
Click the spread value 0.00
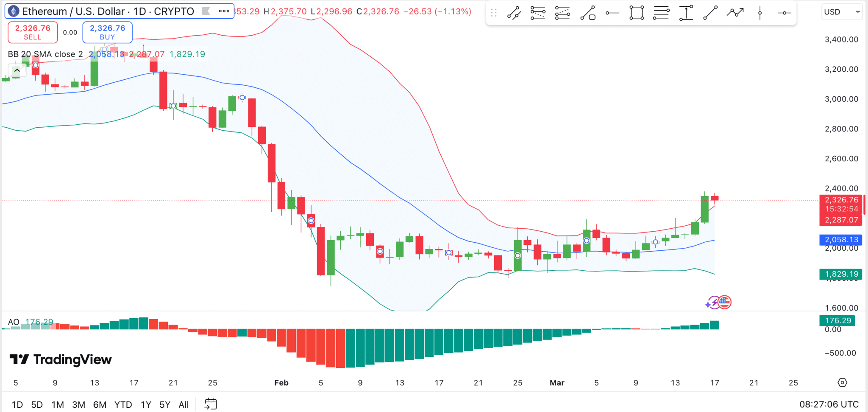point(70,32)
